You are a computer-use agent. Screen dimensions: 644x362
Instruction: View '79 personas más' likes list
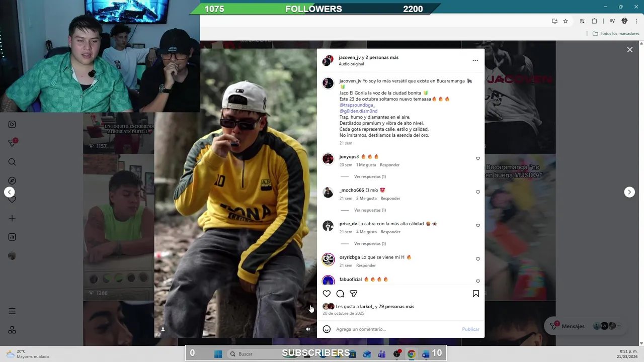click(396, 307)
